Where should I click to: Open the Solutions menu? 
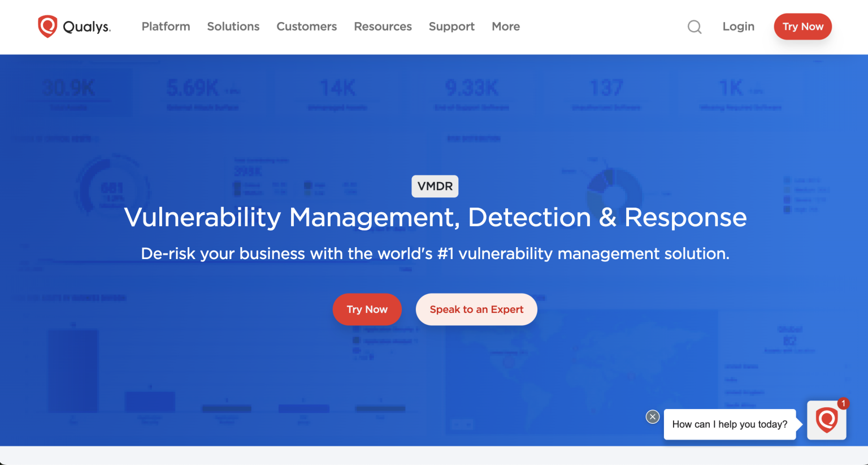[x=233, y=26]
